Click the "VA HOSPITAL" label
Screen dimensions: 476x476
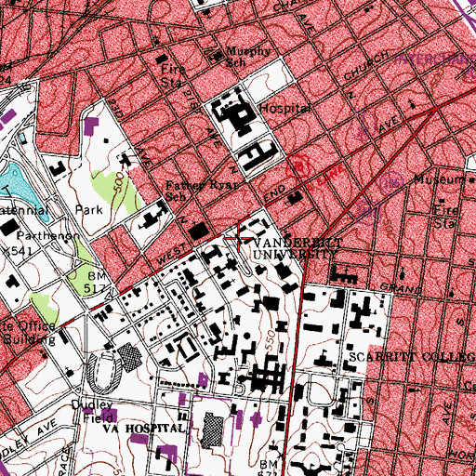coord(144,429)
